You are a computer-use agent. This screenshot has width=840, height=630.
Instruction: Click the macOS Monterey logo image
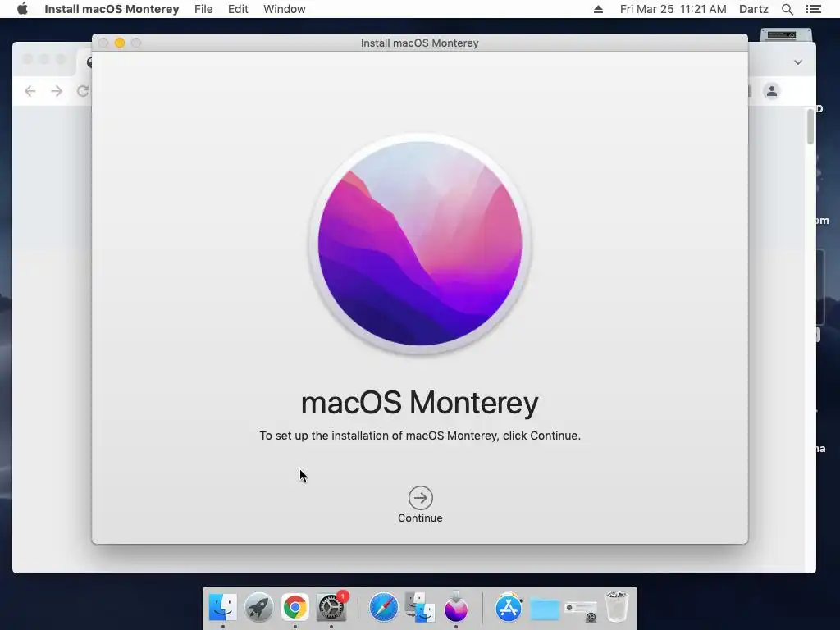click(420, 243)
